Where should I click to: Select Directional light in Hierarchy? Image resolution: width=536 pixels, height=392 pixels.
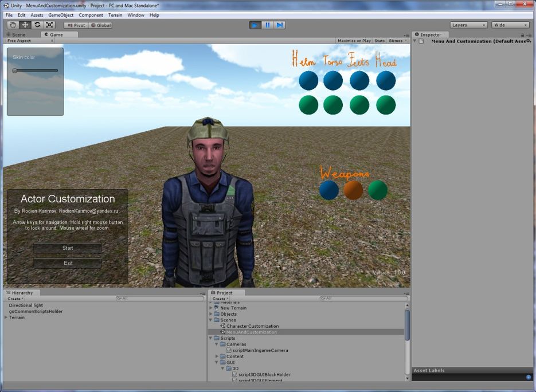tap(26, 305)
